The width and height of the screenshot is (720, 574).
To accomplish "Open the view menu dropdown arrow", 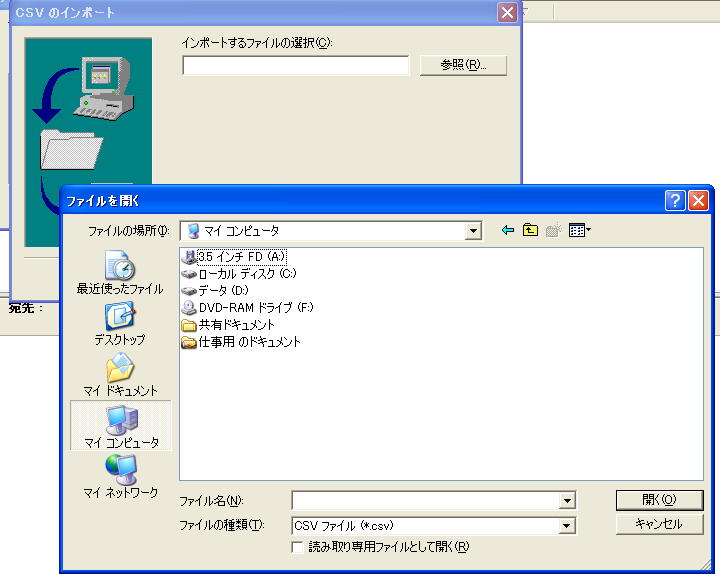I will 589,230.
